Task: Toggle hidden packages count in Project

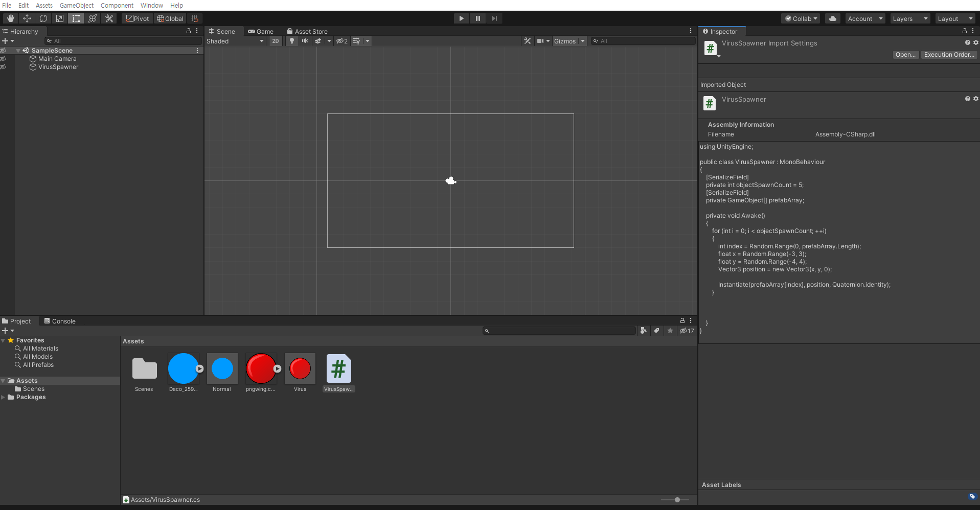Action: [x=687, y=331]
